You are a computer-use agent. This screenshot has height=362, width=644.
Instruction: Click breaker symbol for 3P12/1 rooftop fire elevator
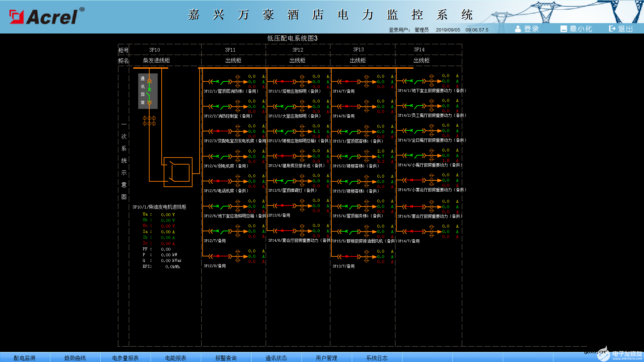click(x=220, y=81)
